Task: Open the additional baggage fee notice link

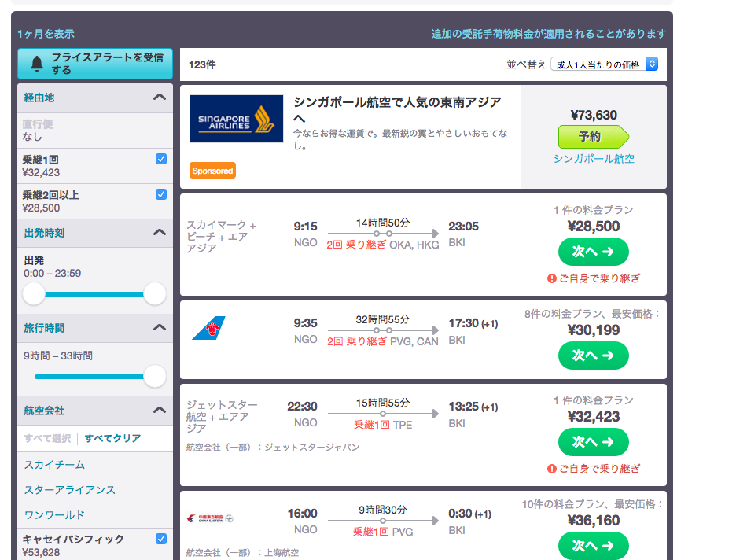Action: (x=549, y=34)
